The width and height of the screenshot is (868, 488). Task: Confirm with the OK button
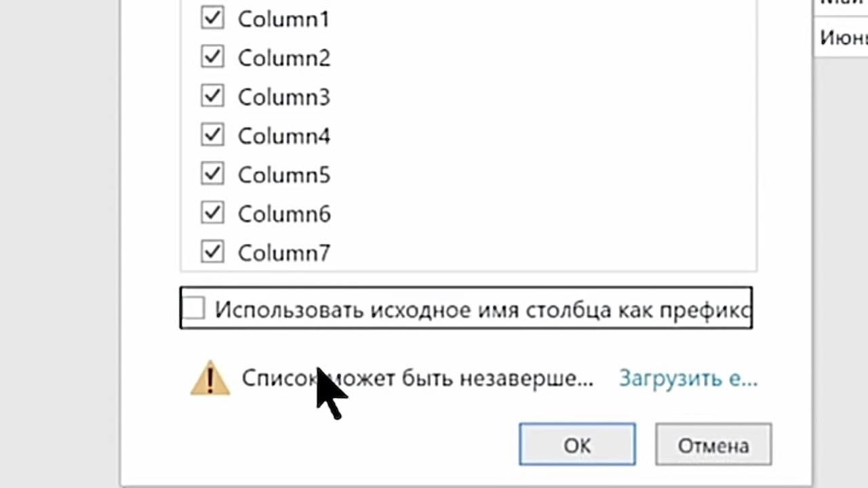click(x=577, y=445)
